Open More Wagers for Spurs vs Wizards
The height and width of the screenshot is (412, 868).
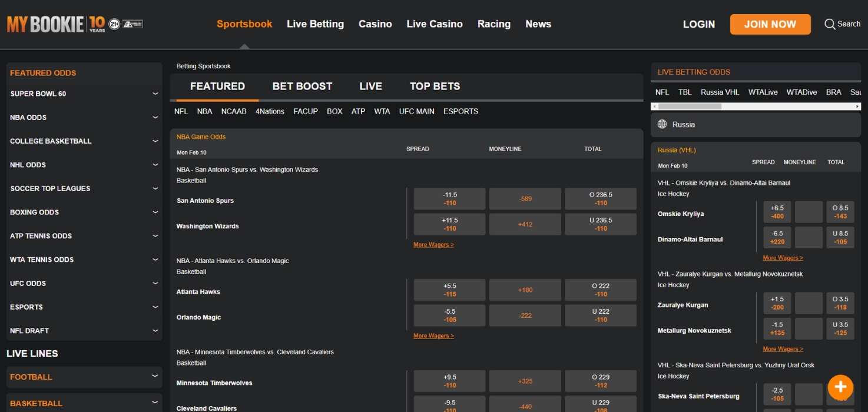point(433,245)
